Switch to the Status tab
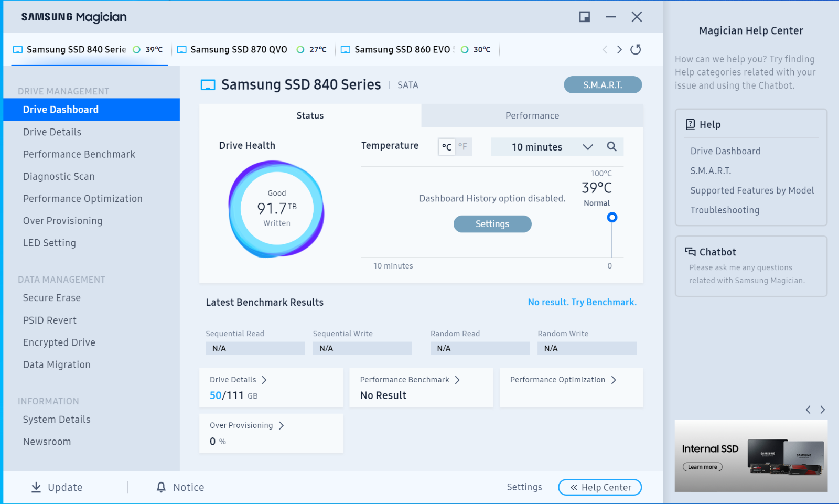This screenshot has width=839, height=504. pyautogui.click(x=310, y=115)
